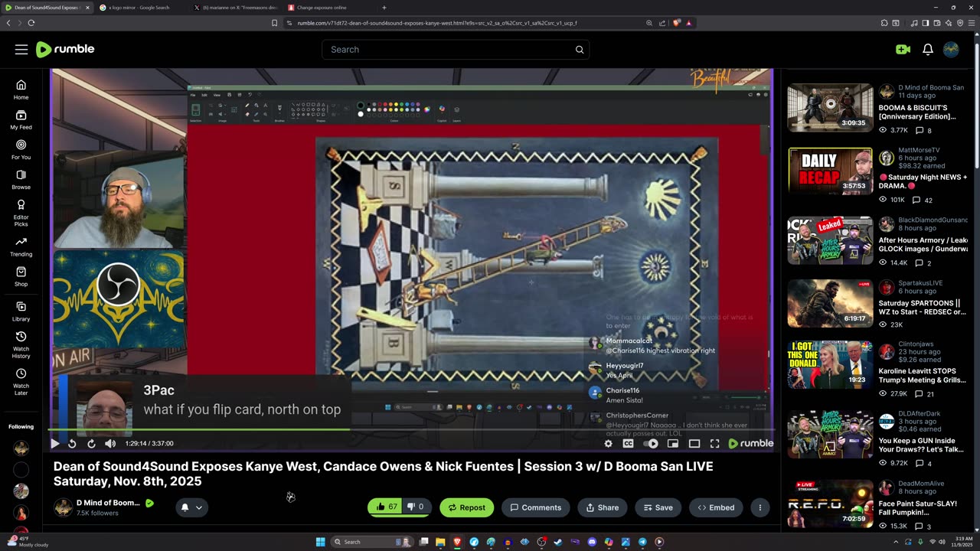Open Browse in the sidebar
Screen dimensions: 980x551
tap(21, 180)
